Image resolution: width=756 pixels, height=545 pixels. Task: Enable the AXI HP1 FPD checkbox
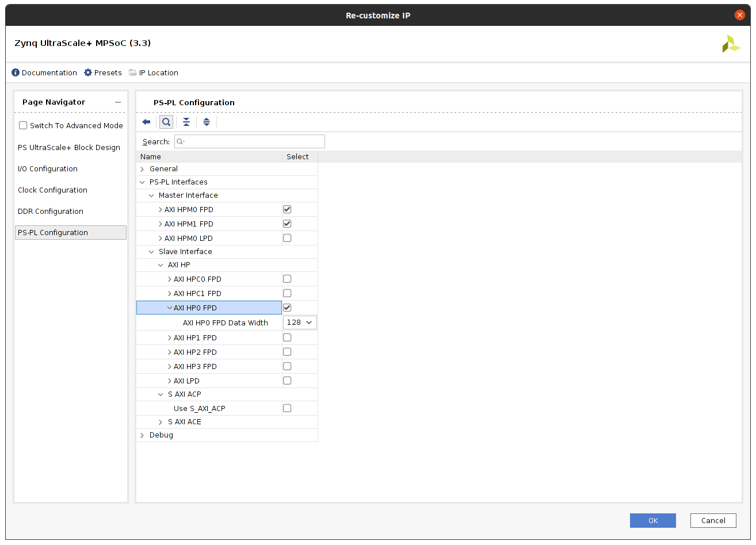tap(287, 337)
